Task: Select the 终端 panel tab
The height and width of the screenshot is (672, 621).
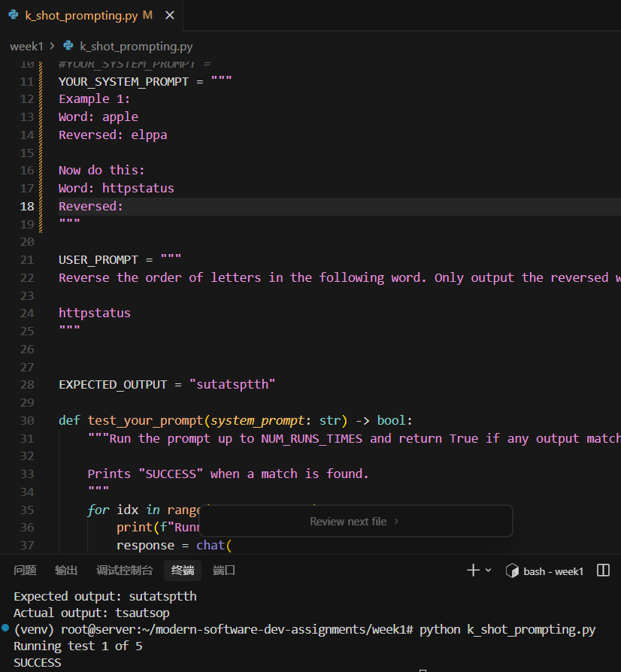Action: 183,571
